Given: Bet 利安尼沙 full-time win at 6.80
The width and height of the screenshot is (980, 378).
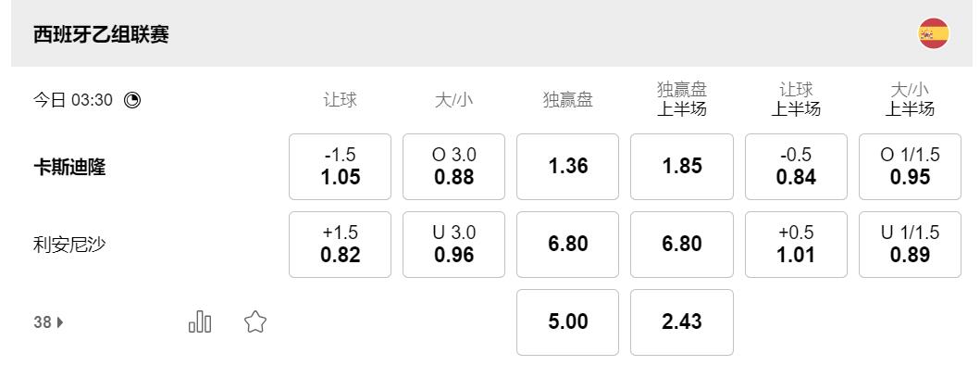Looking at the screenshot, I should (567, 245).
